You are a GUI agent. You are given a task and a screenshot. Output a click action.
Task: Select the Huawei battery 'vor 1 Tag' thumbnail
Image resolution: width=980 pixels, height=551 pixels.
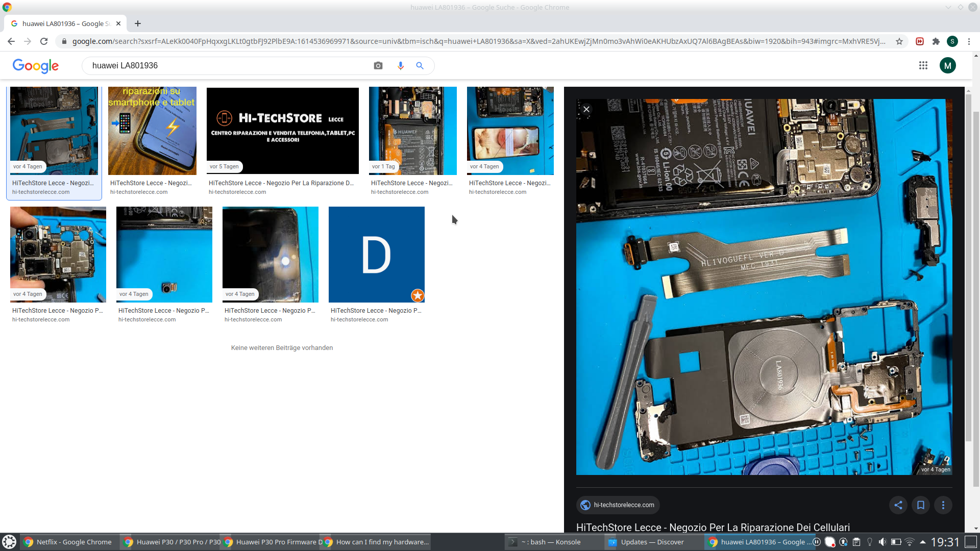413,131
